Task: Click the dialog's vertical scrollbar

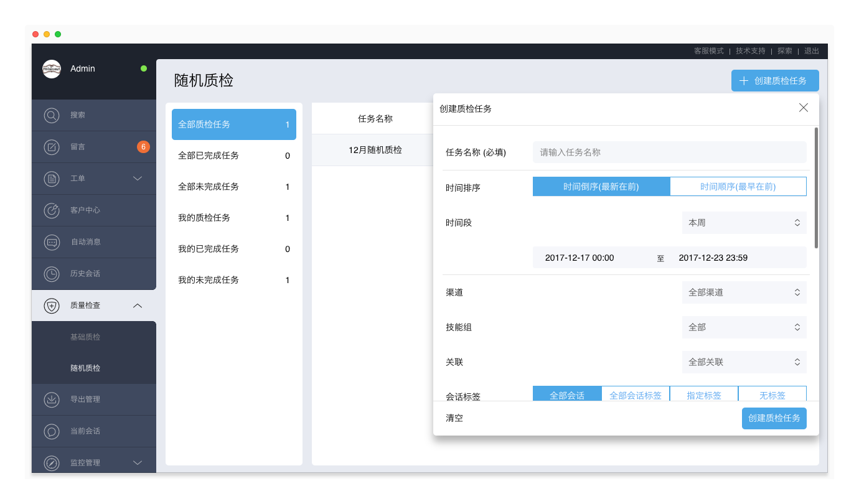Action: click(816, 188)
